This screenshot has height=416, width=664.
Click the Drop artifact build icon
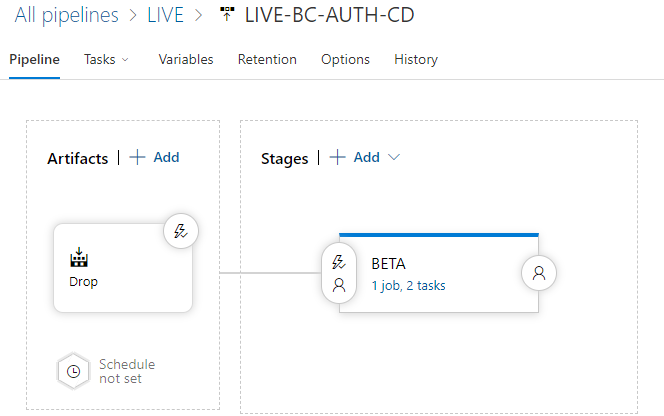tap(79, 257)
